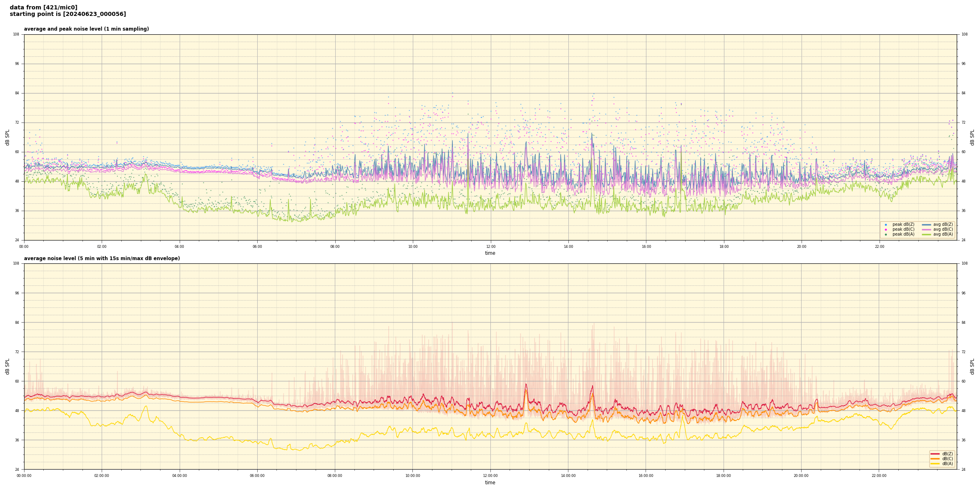The image size is (980, 490).
Task: Click the top chart title about 1 min sampling
Action: [86, 29]
